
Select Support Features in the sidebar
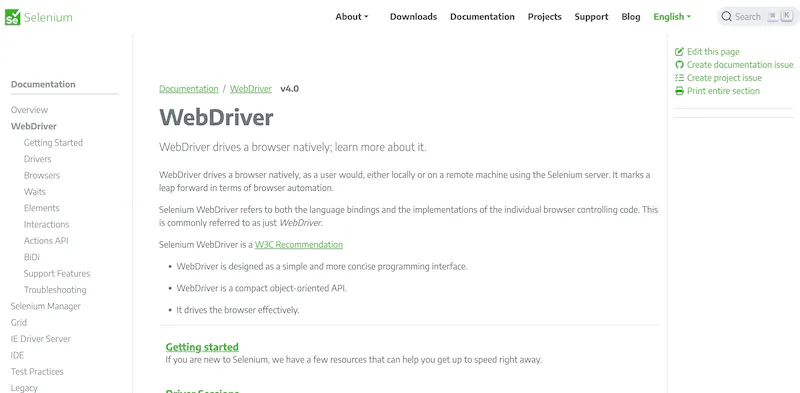(57, 273)
